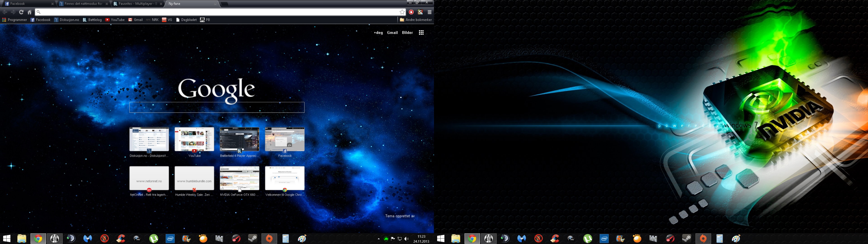Open a new tab with the new-tab button
Image resolution: width=868 pixels, height=244 pixels.
(224, 4)
